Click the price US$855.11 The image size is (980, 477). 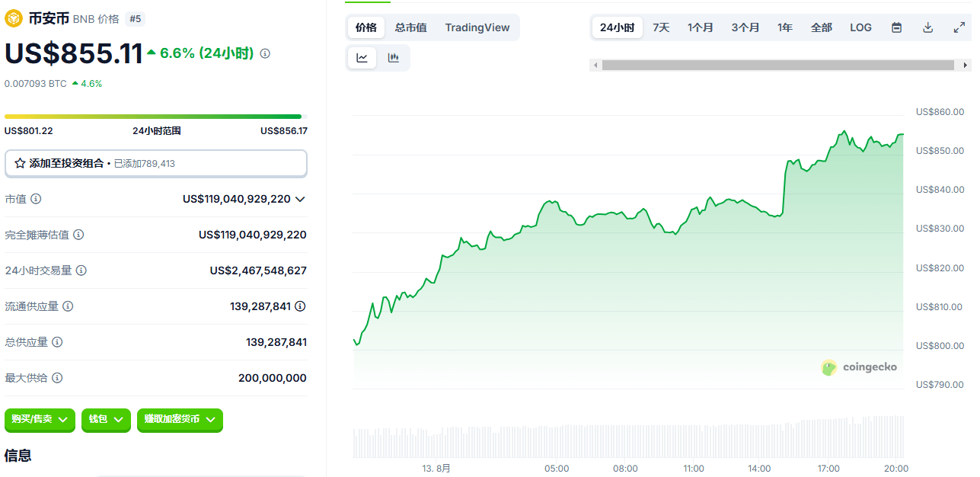74,54
